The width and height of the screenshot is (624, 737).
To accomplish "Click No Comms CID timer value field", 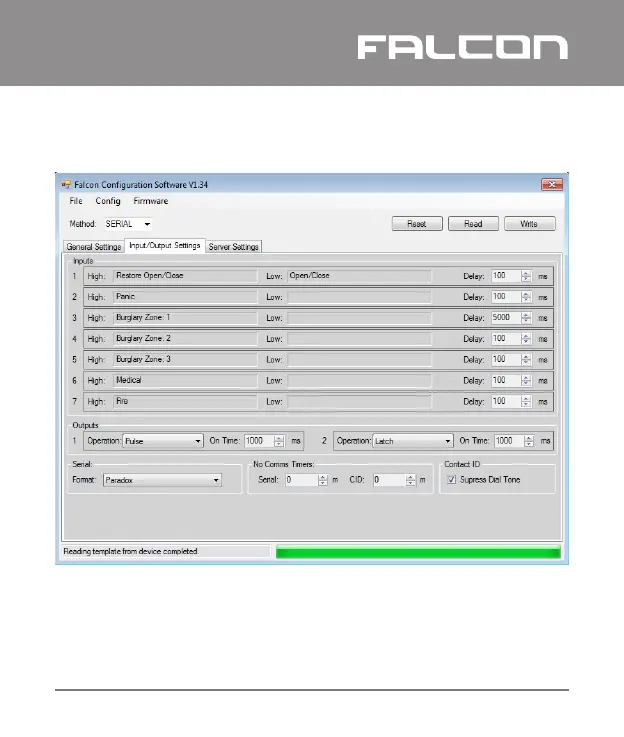I will [x=389, y=480].
